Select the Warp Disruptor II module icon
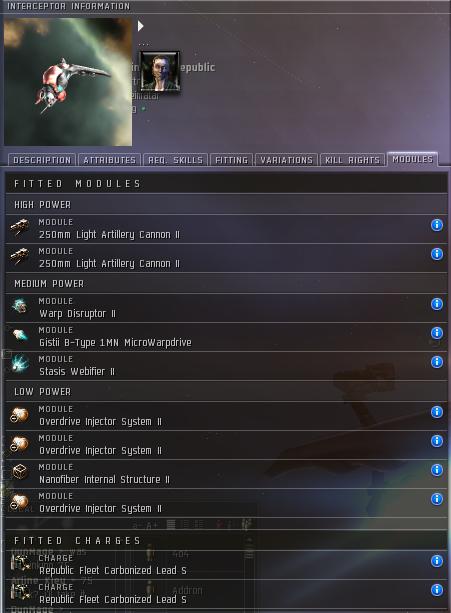Viewport: 451px width, 613px height. 20,306
